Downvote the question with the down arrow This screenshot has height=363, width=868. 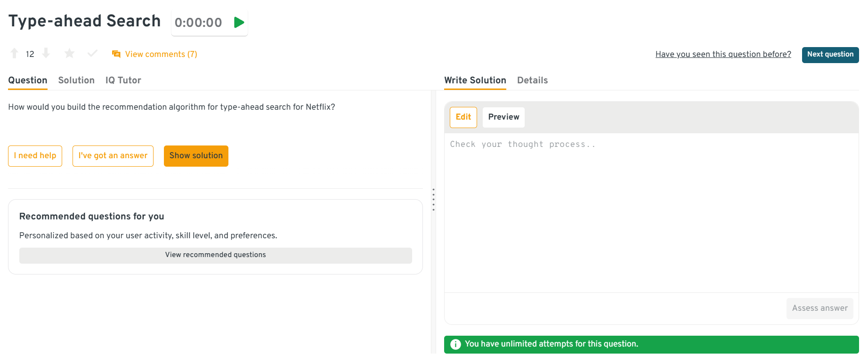click(x=46, y=54)
